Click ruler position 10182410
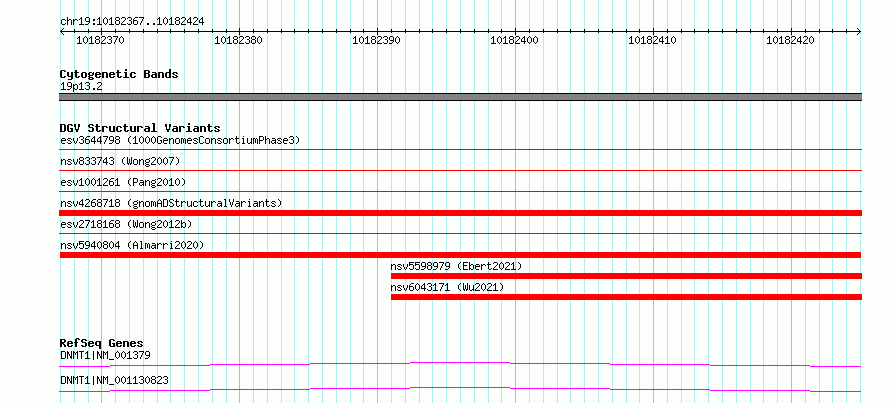This screenshot has height=403, width=890. click(x=652, y=40)
